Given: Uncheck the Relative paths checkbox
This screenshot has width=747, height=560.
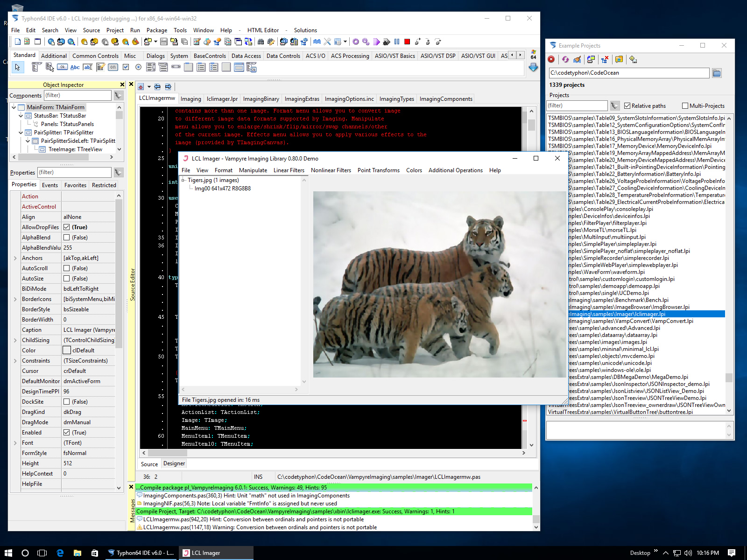Looking at the screenshot, I should click(x=627, y=106).
